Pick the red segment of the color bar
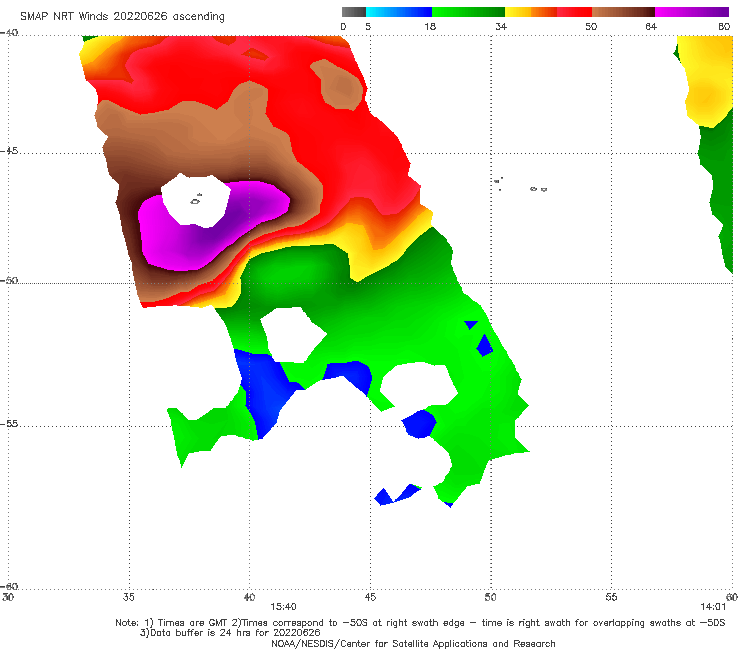This screenshot has width=740, height=650. click(x=574, y=12)
